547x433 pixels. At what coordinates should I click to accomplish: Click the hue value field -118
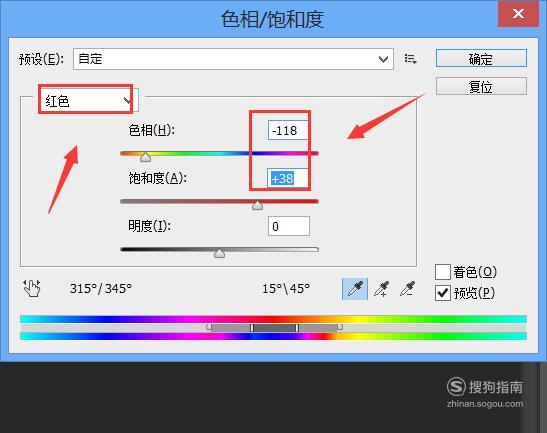tap(289, 130)
